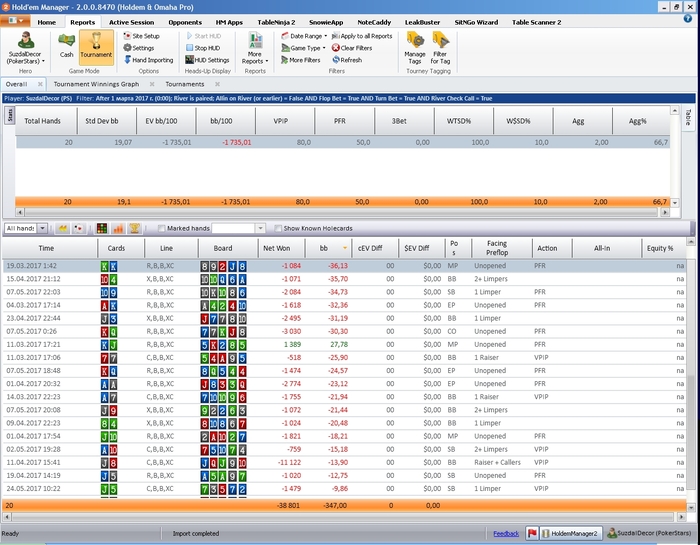Open the LeakBuster tab

coord(422,22)
